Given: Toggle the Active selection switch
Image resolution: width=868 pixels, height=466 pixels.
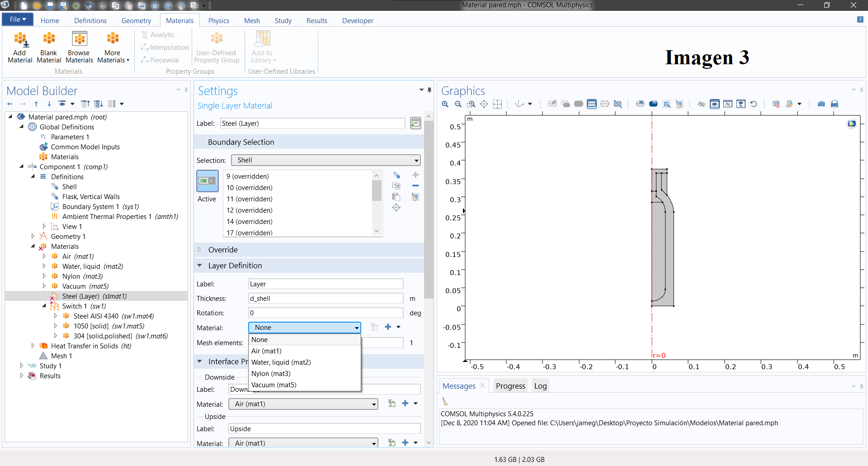Looking at the screenshot, I should coord(207,181).
